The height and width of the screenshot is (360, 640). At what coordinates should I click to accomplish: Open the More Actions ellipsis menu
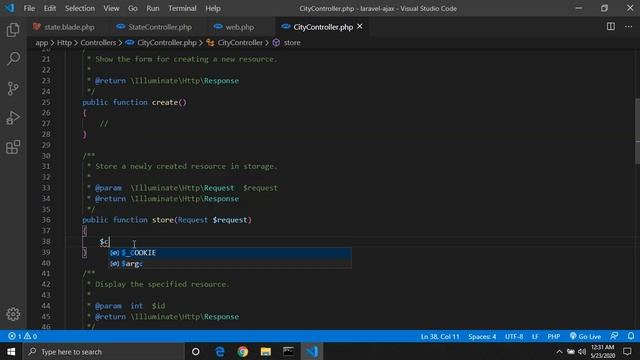click(x=629, y=27)
